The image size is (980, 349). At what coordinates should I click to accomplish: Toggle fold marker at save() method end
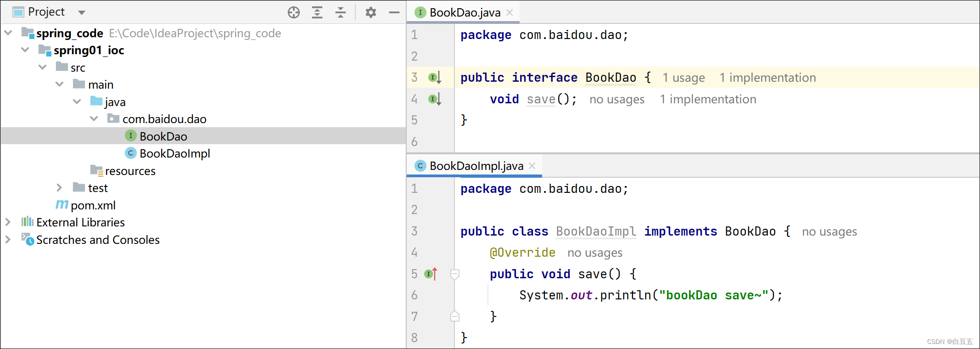(x=455, y=316)
